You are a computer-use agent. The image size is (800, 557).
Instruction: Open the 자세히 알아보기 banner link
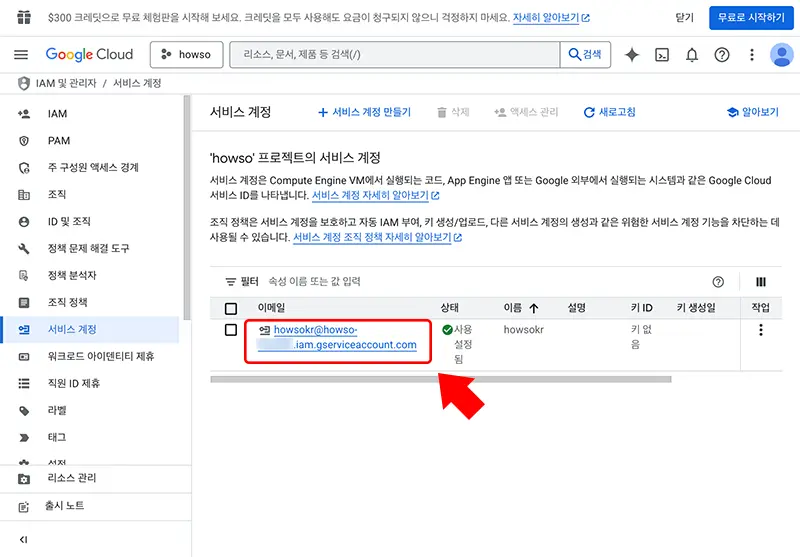pos(551,18)
